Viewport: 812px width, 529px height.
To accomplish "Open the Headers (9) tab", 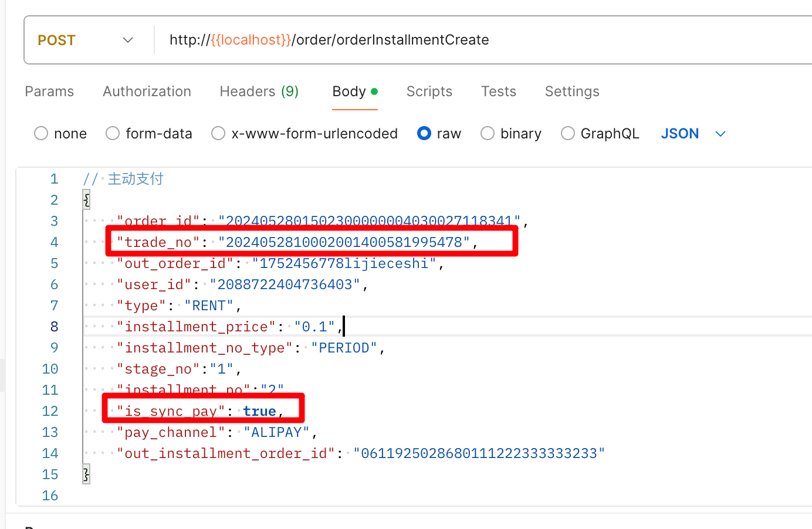I will (x=259, y=91).
